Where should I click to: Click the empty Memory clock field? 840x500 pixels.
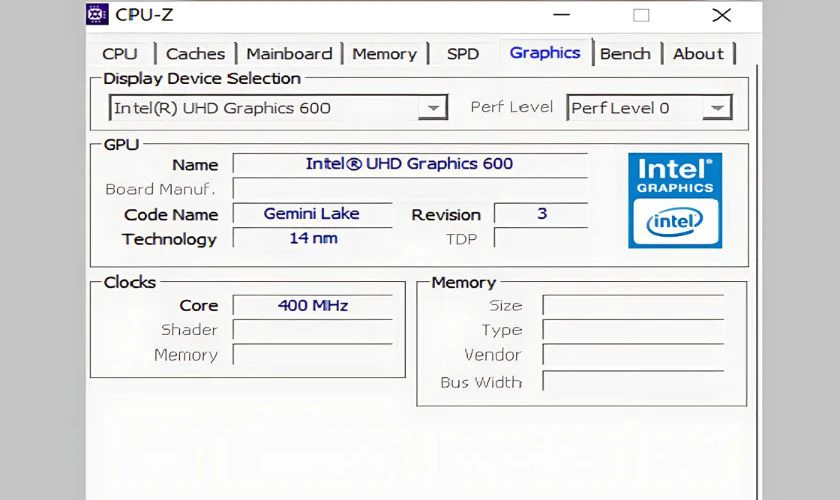click(312, 355)
